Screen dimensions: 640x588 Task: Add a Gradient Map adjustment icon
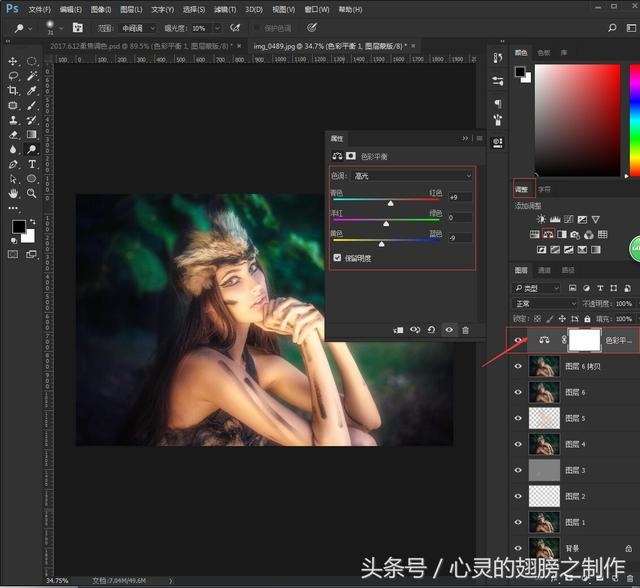coord(596,249)
